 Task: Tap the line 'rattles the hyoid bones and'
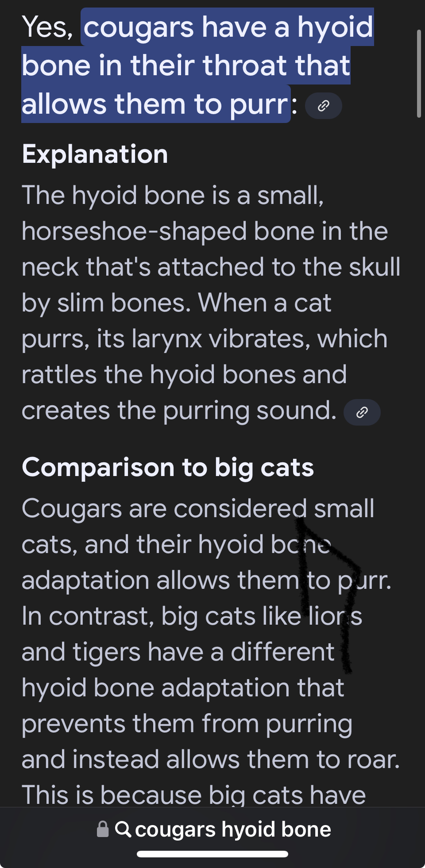(x=184, y=375)
